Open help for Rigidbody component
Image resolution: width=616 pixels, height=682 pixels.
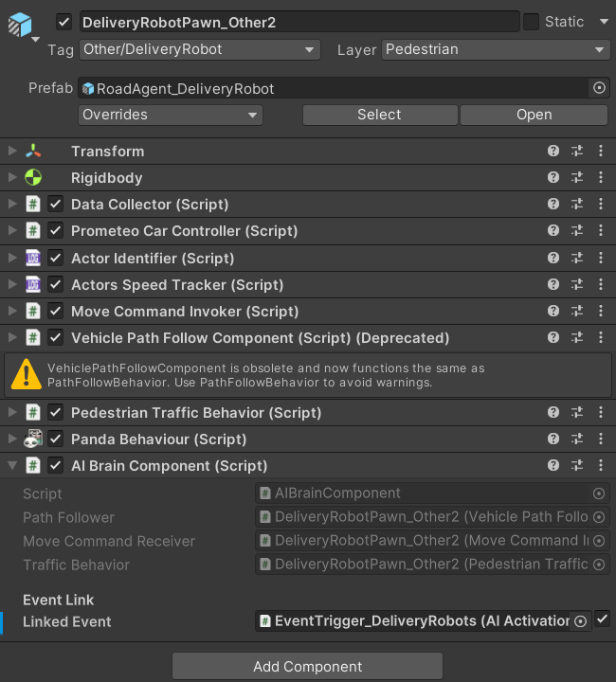[553, 177]
